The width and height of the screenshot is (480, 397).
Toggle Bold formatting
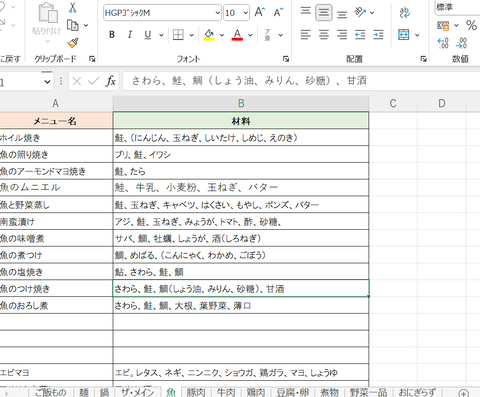pos(112,35)
